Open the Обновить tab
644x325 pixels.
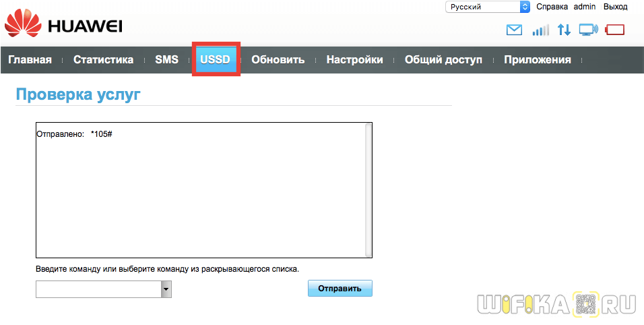pos(278,60)
